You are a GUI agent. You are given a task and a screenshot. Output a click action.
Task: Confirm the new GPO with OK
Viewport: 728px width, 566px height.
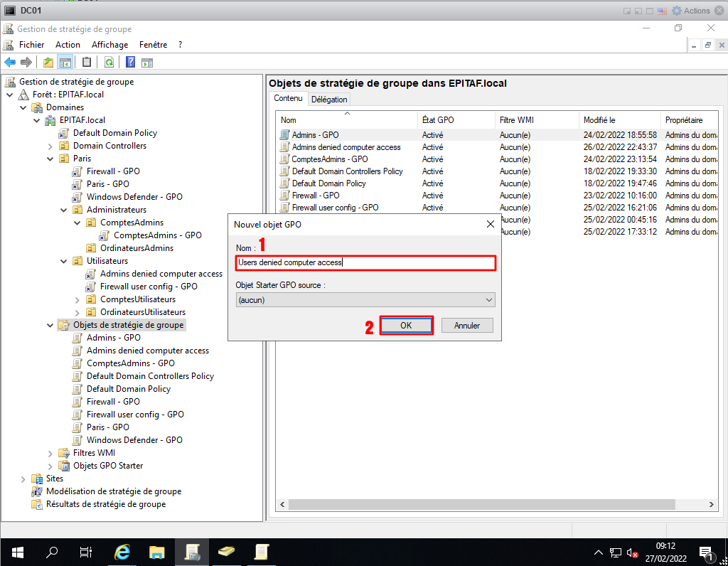point(406,326)
